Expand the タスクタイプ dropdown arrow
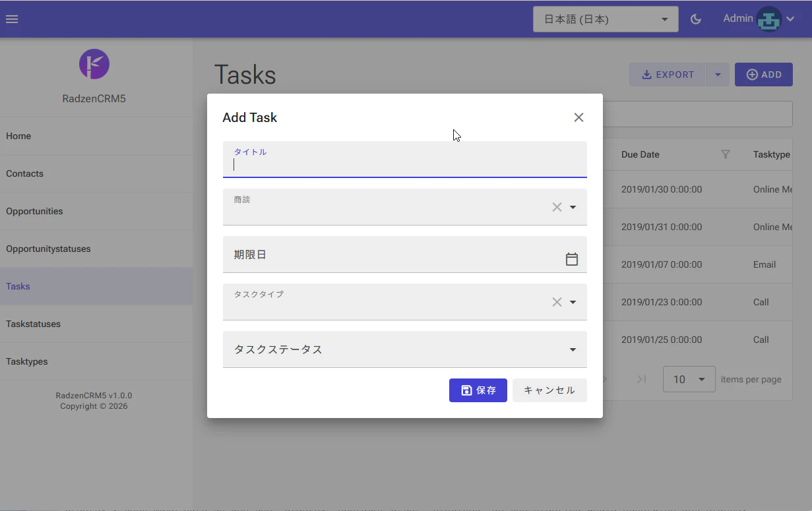 [x=573, y=302]
